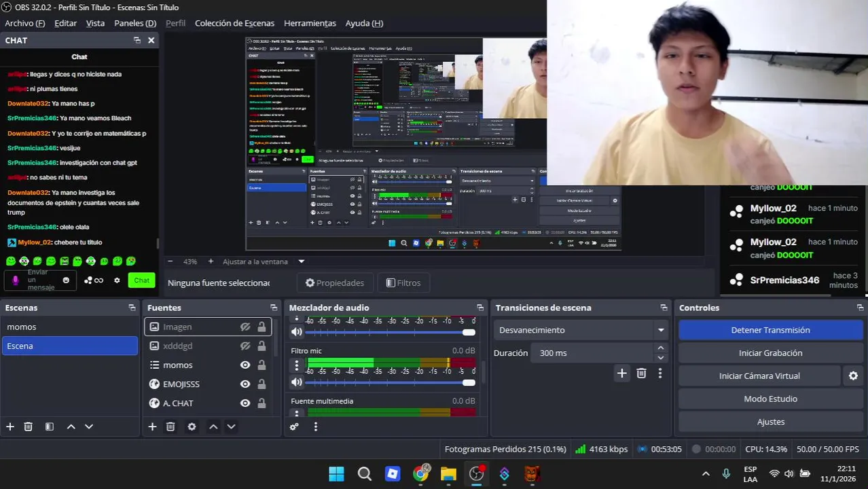Undock the Fuentes panel

pos(274,308)
